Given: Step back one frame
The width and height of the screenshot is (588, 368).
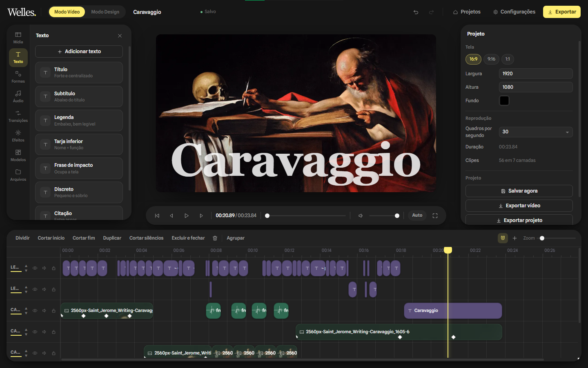Looking at the screenshot, I should 171,215.
